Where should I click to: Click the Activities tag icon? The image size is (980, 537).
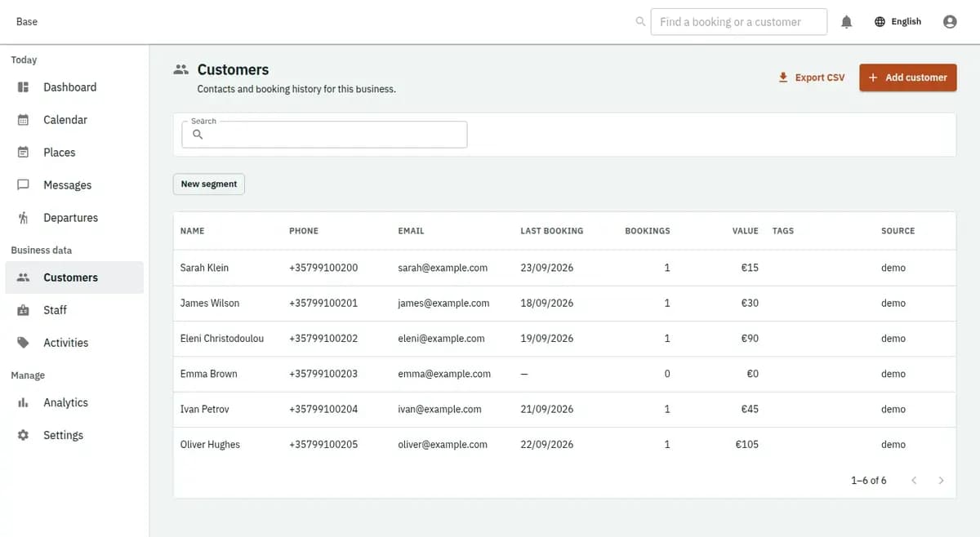pos(24,343)
